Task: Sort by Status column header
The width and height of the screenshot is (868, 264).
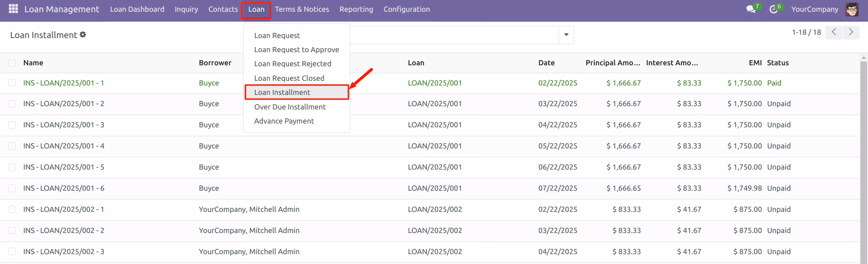Action: (778, 63)
